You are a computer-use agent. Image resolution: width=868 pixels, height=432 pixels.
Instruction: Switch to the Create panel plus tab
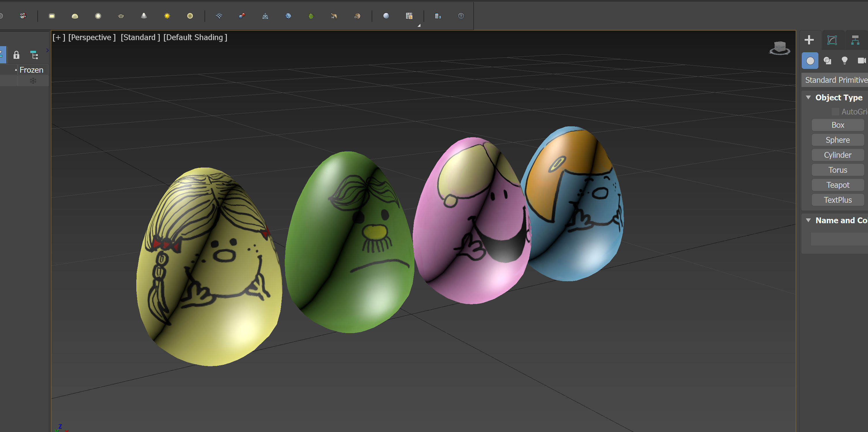click(809, 40)
